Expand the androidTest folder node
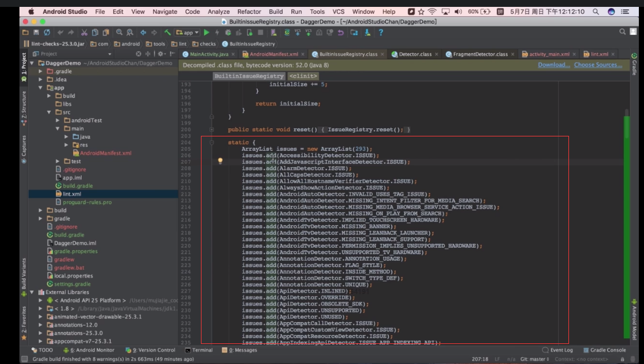 [x=57, y=120]
